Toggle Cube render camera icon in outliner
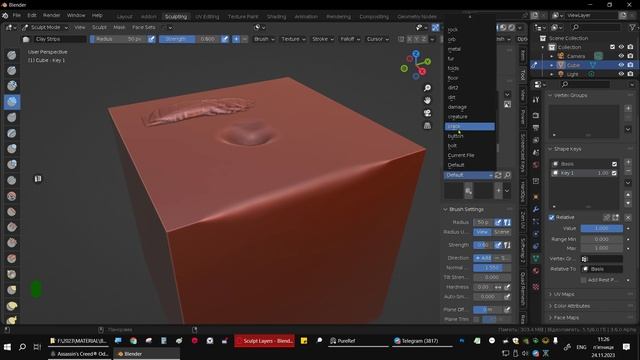The width and height of the screenshot is (640, 360). click(x=631, y=65)
